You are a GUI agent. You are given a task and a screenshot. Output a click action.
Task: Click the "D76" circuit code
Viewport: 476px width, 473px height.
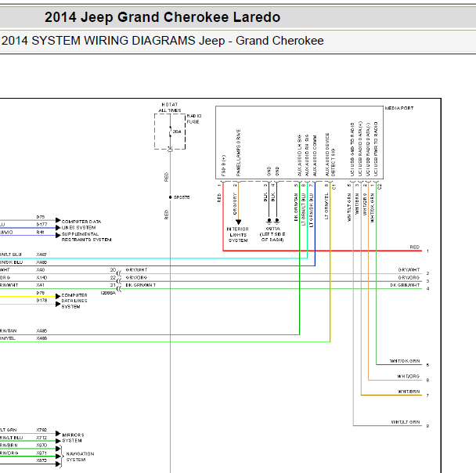[41, 293]
